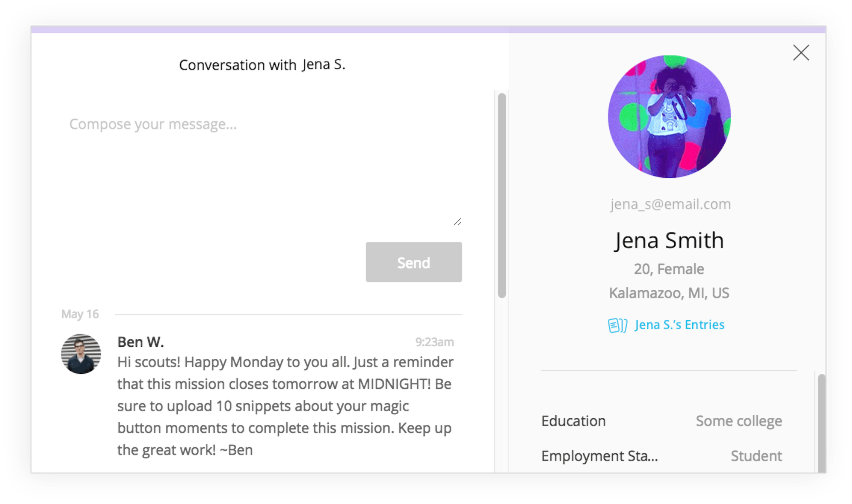Select the Ben W. sender name
Screen dimensions: 852x504
(x=140, y=342)
